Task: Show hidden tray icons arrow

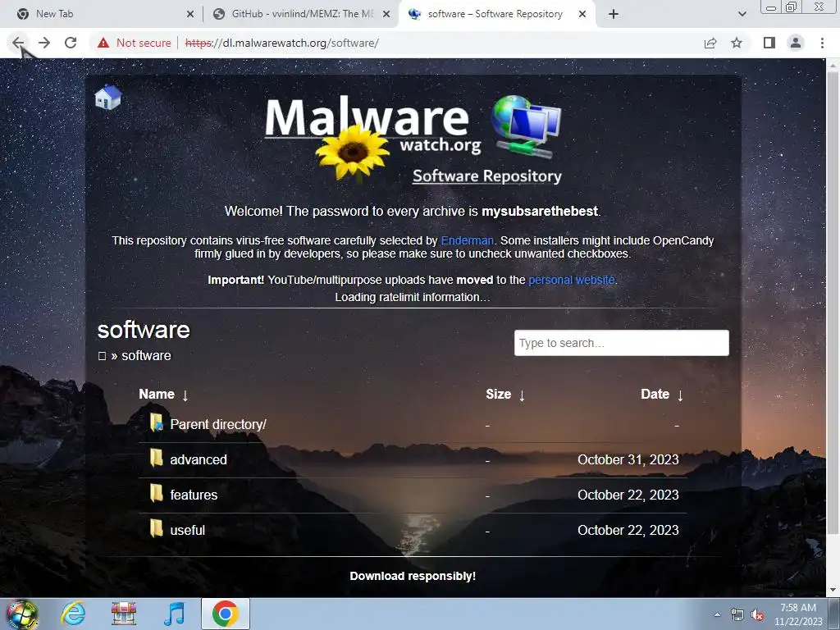Action: 717,615
